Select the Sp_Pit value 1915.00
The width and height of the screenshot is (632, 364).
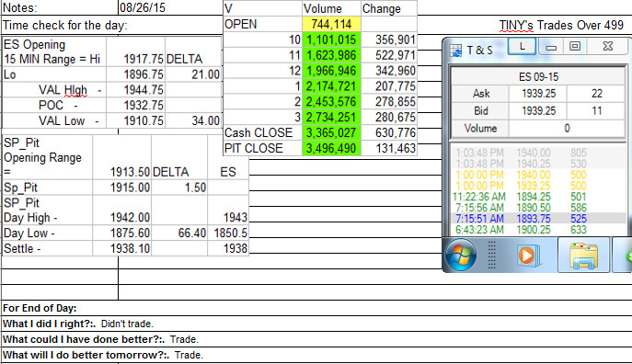(122, 188)
